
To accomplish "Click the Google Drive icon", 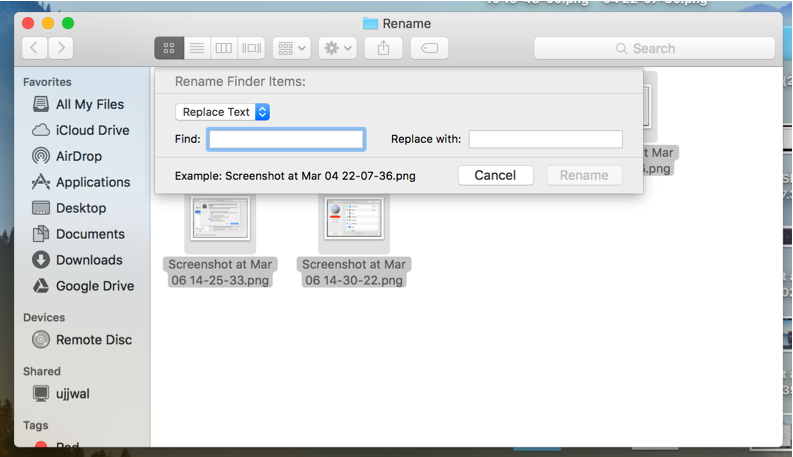I will (x=41, y=286).
